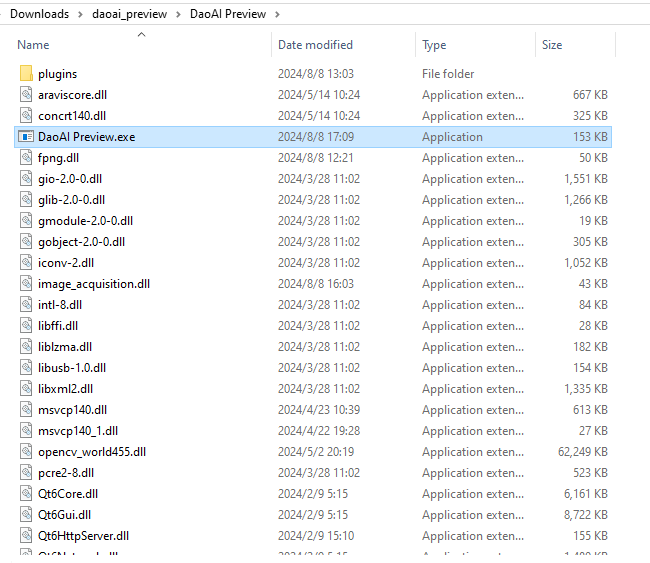
Task: Open the plugins folder icon
Action: [26, 73]
